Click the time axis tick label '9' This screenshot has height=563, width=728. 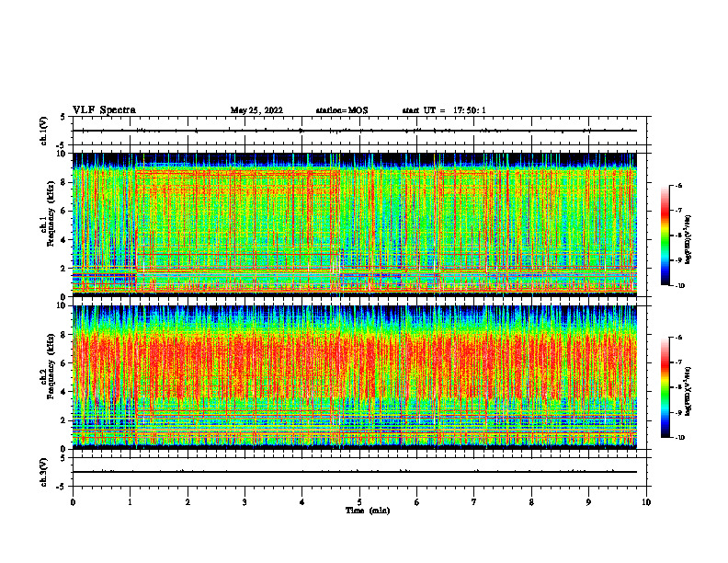[588, 502]
